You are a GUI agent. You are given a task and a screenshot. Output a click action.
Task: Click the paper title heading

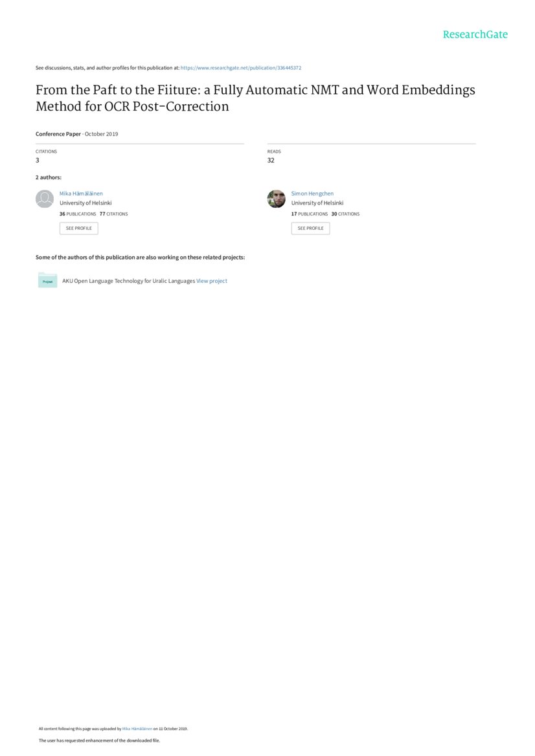coord(255,98)
